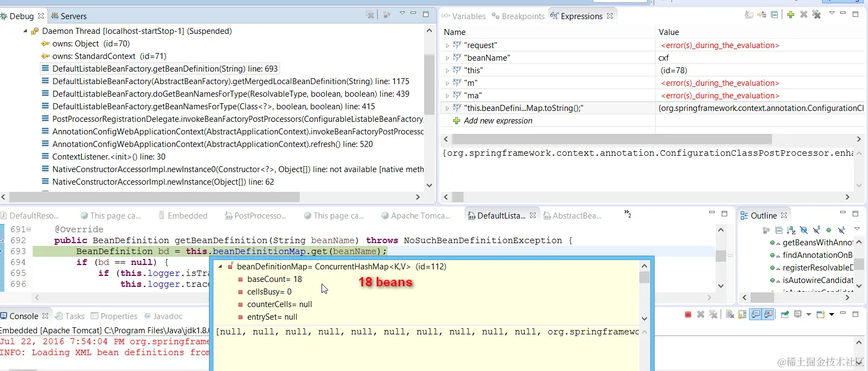
Task: Open Debug view menu triangle
Action: click(x=402, y=13)
